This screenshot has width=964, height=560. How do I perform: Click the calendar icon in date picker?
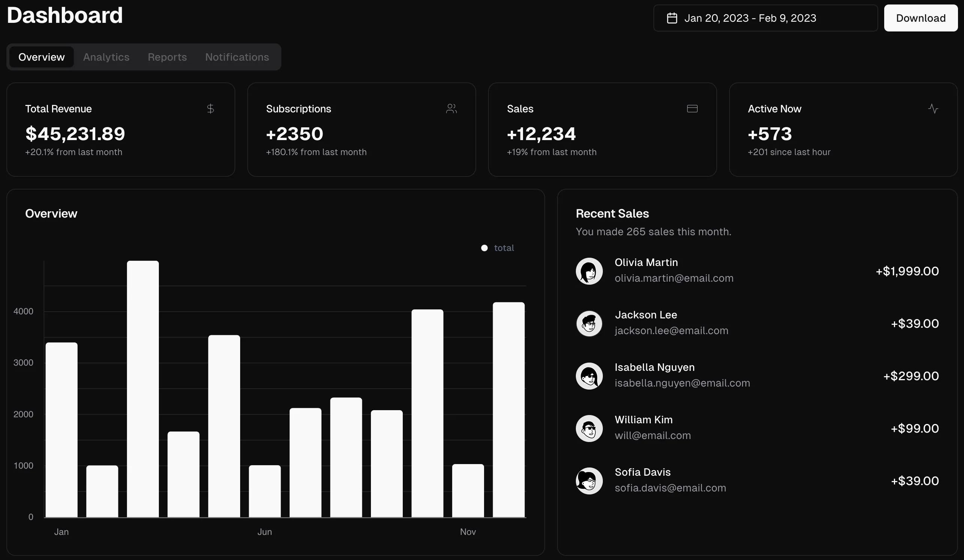point(672,18)
